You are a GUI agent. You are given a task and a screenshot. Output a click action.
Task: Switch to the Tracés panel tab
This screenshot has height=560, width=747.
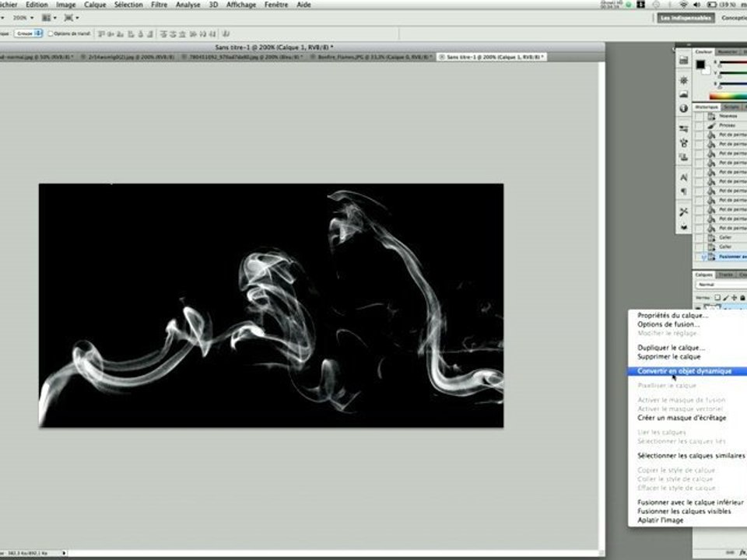[x=726, y=275]
